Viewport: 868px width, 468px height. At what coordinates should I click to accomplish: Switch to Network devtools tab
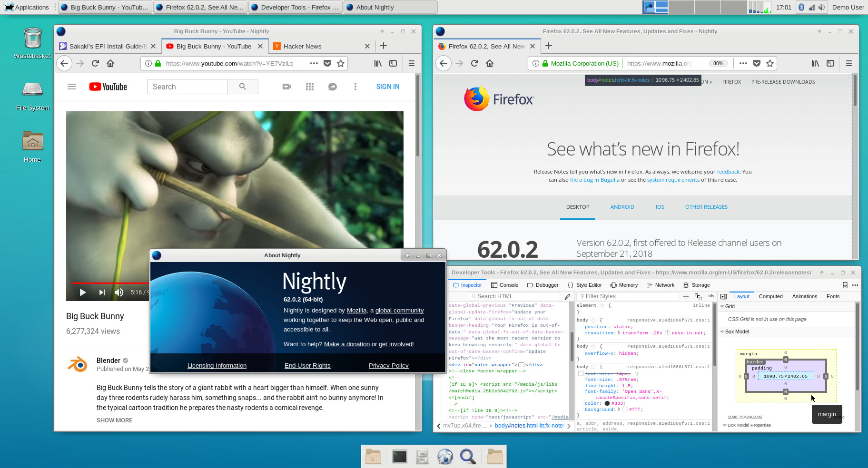[661, 285]
